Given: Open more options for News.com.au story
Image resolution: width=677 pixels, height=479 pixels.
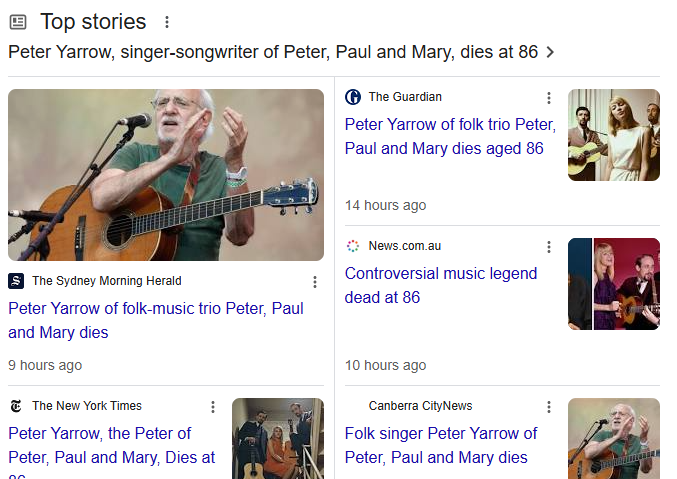Looking at the screenshot, I should (x=548, y=247).
